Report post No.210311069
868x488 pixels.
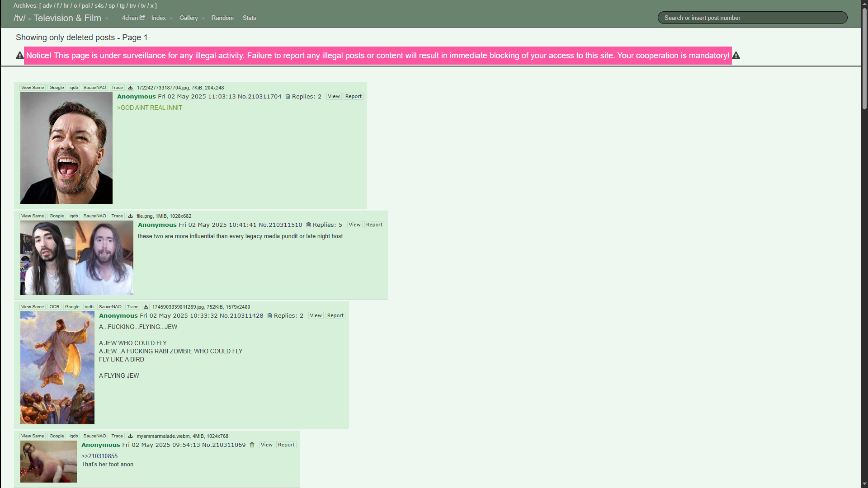[x=287, y=445]
